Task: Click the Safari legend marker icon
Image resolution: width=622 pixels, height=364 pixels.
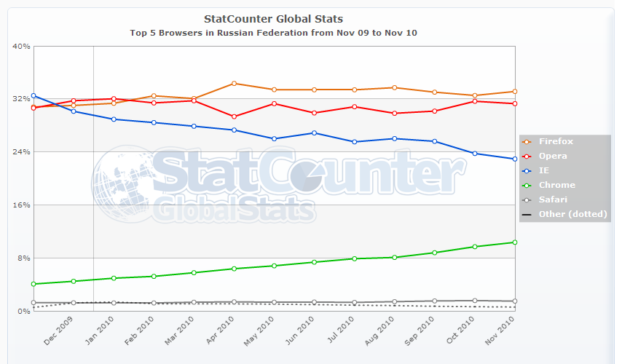Action: click(527, 199)
